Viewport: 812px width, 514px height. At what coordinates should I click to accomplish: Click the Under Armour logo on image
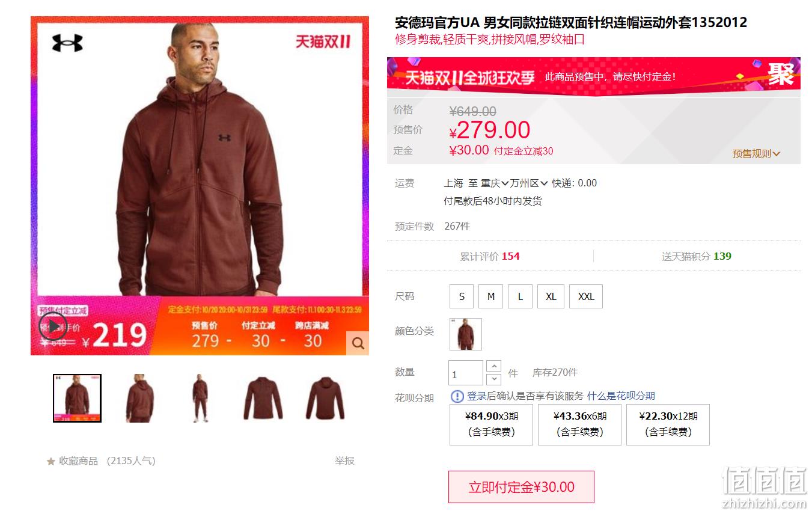click(x=67, y=43)
